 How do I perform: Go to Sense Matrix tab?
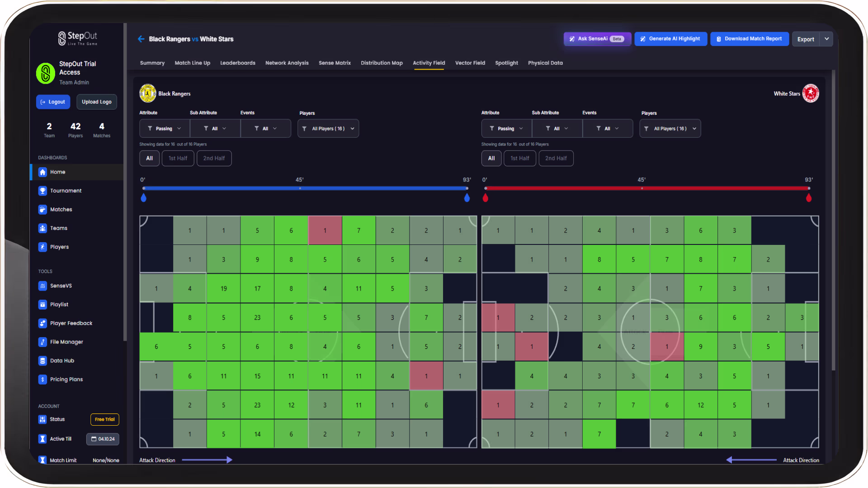335,63
